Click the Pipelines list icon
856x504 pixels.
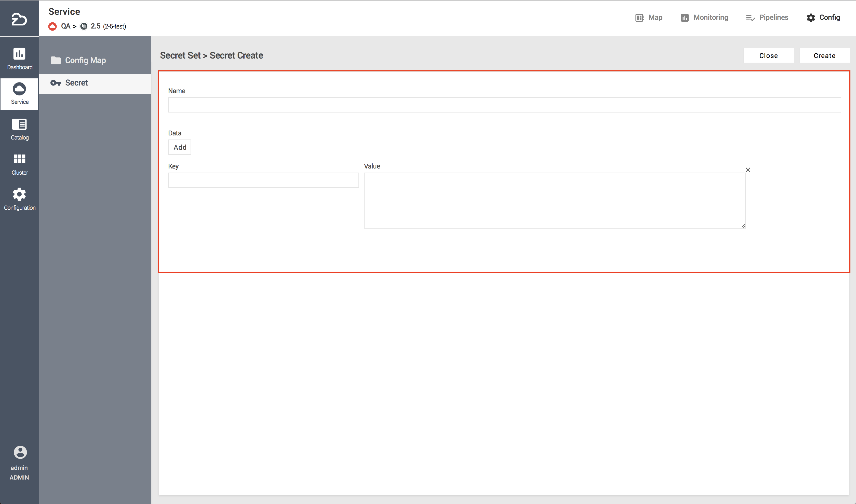(x=750, y=18)
